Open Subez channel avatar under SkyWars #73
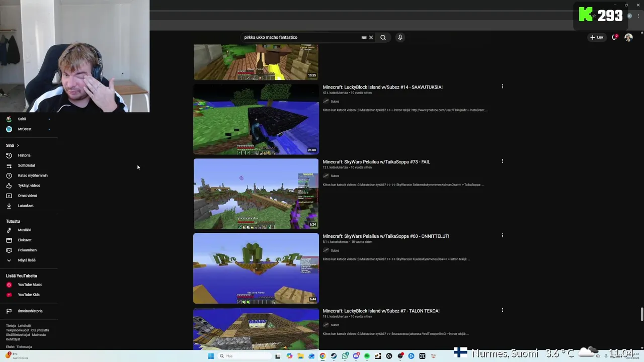 (326, 176)
